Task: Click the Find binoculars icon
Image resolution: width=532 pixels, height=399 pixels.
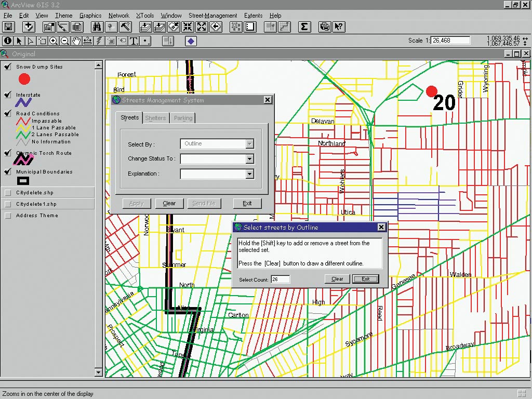Action: click(x=97, y=27)
